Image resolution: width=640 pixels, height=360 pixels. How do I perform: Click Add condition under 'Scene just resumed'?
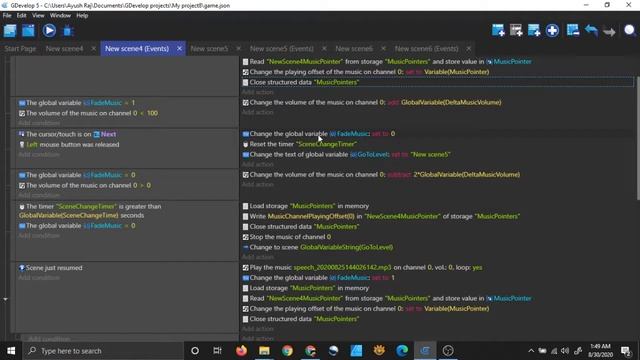click(39, 278)
